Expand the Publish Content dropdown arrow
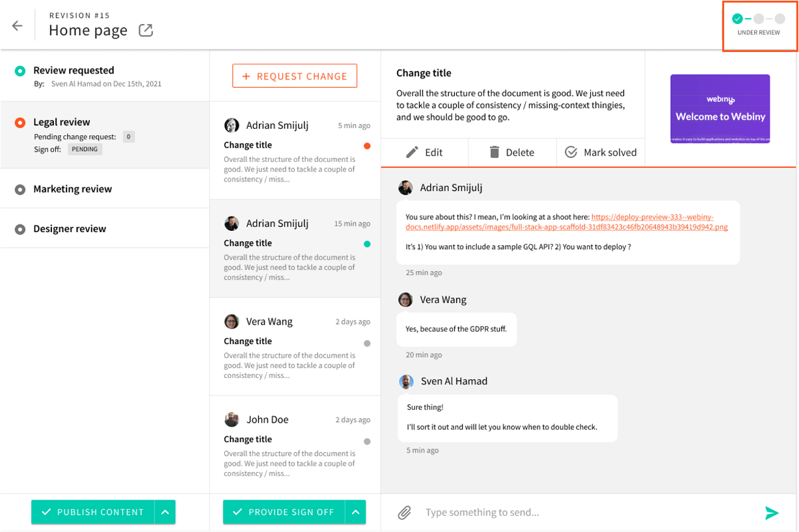This screenshot has width=799, height=532. [x=165, y=512]
